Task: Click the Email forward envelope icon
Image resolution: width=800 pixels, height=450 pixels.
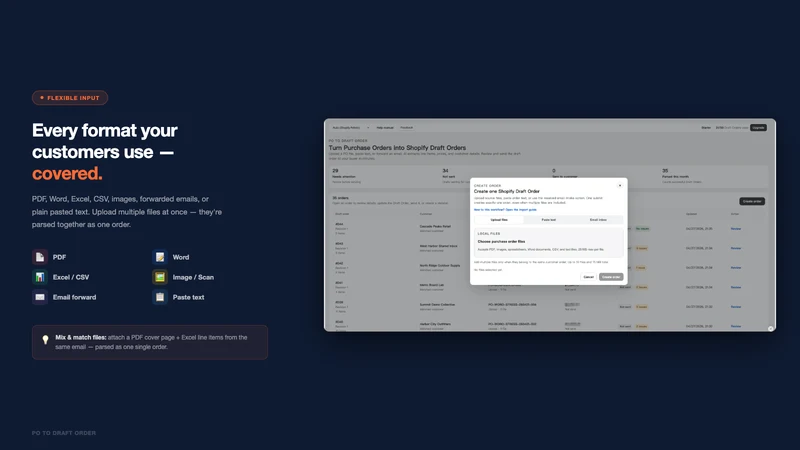Action: (x=40, y=296)
